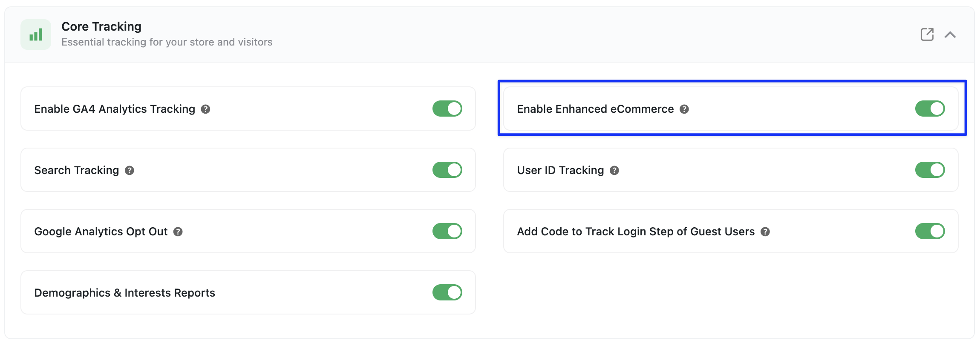The width and height of the screenshot is (980, 343).
Task: Switch off Google Analytics Opt Out
Action: tap(447, 231)
